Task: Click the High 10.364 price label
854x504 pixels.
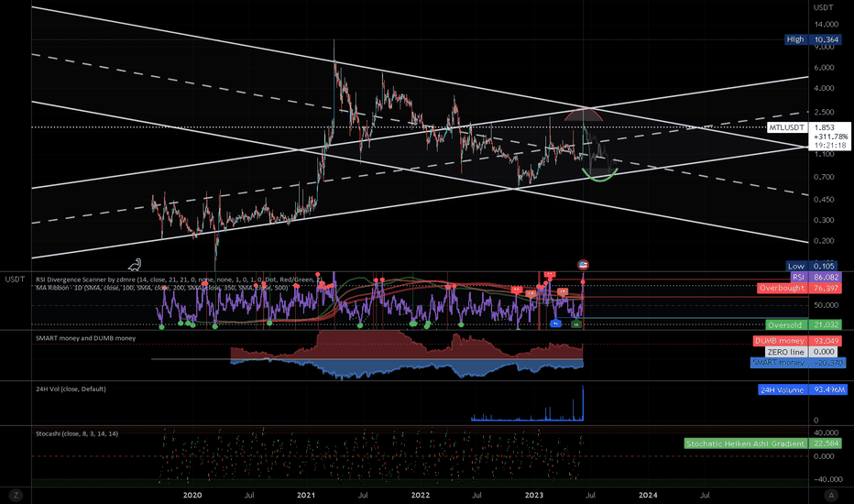Action: (x=813, y=39)
